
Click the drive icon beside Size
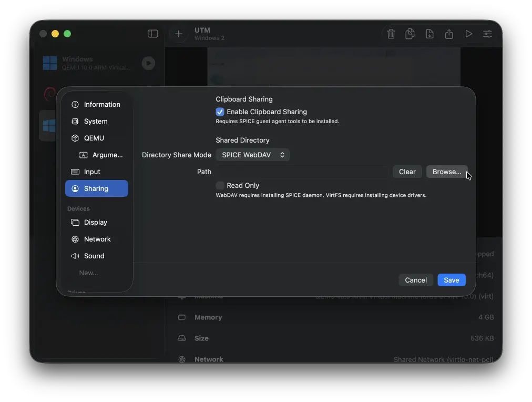(182, 338)
